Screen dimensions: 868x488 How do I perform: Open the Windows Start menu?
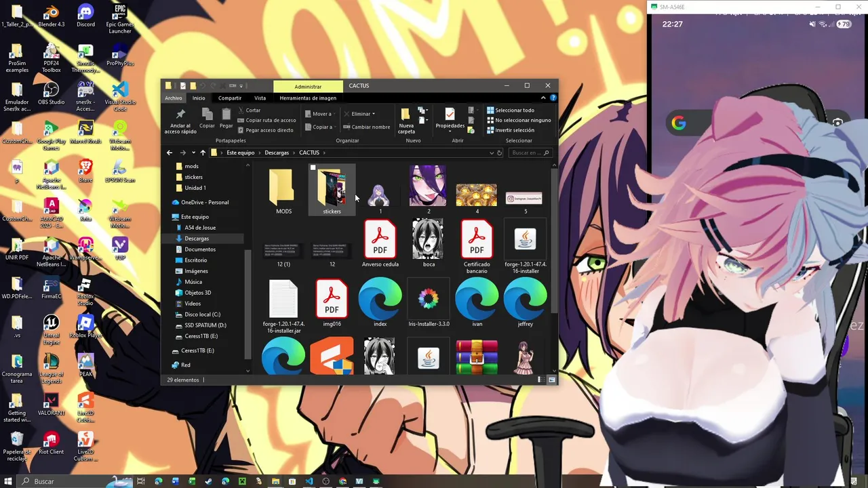[x=8, y=481]
